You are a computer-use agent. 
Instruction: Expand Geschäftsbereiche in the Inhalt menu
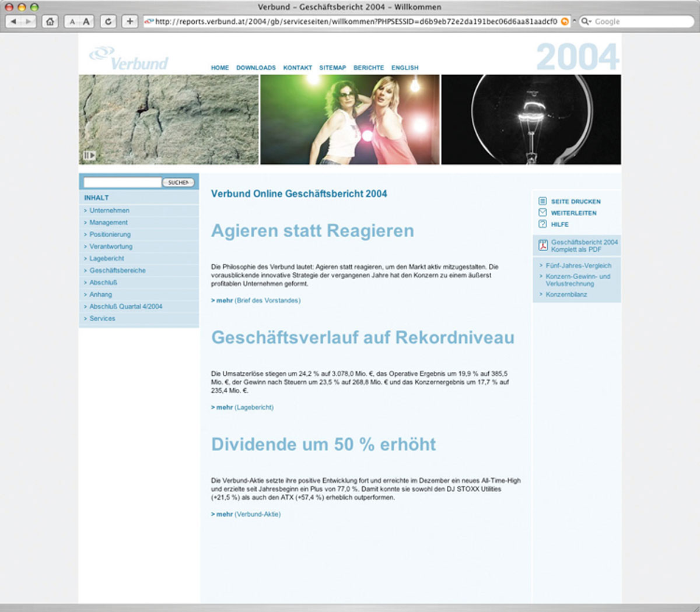117,270
